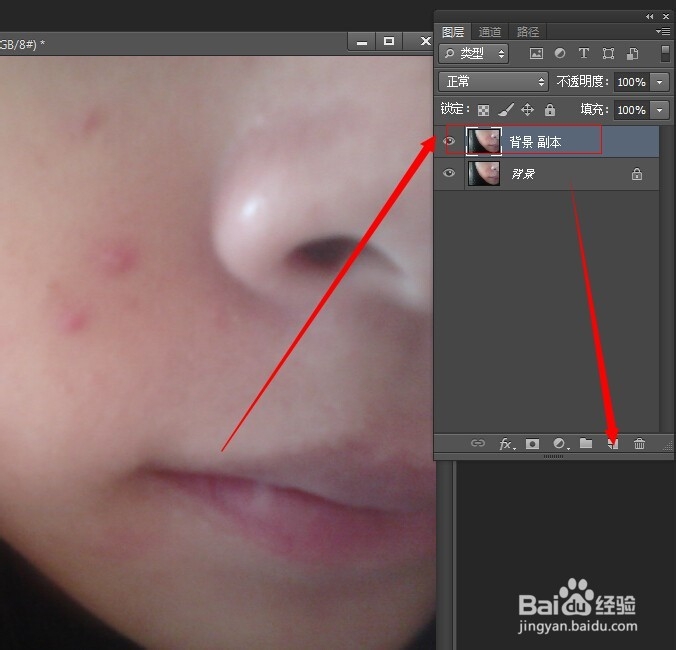Switch to the 路径 tab
Screen dimensions: 676x650
528,32
